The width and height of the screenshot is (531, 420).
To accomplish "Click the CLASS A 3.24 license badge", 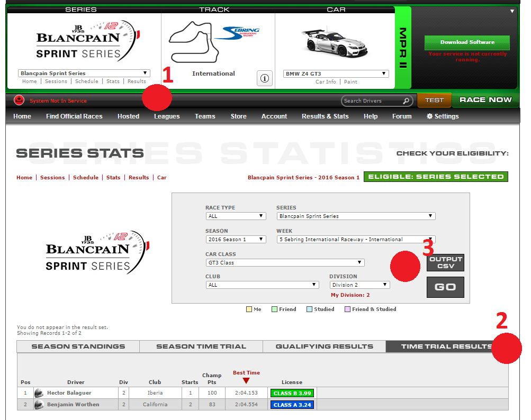I will [292, 405].
